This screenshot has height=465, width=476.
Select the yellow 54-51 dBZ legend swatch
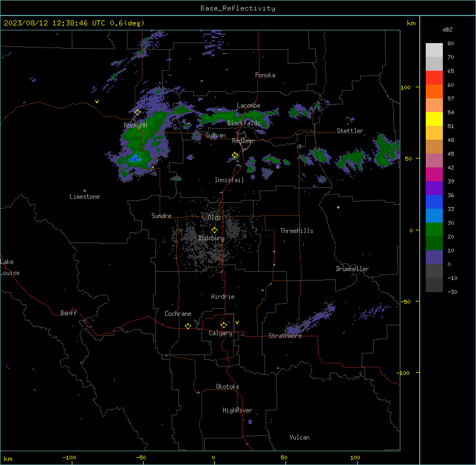[x=434, y=119]
